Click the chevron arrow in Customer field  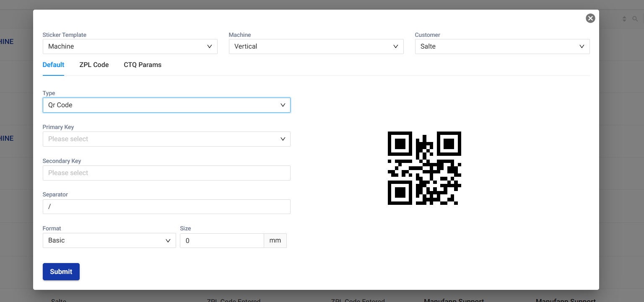point(582,46)
